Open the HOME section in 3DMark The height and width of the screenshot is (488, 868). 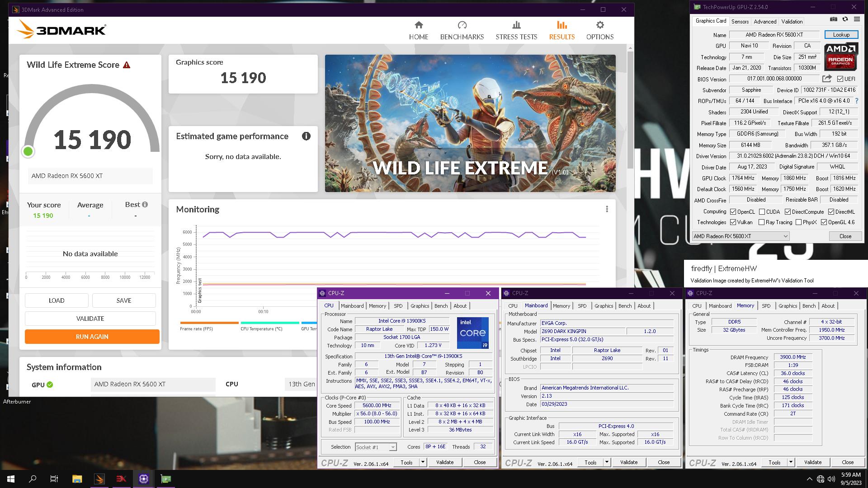[418, 30]
